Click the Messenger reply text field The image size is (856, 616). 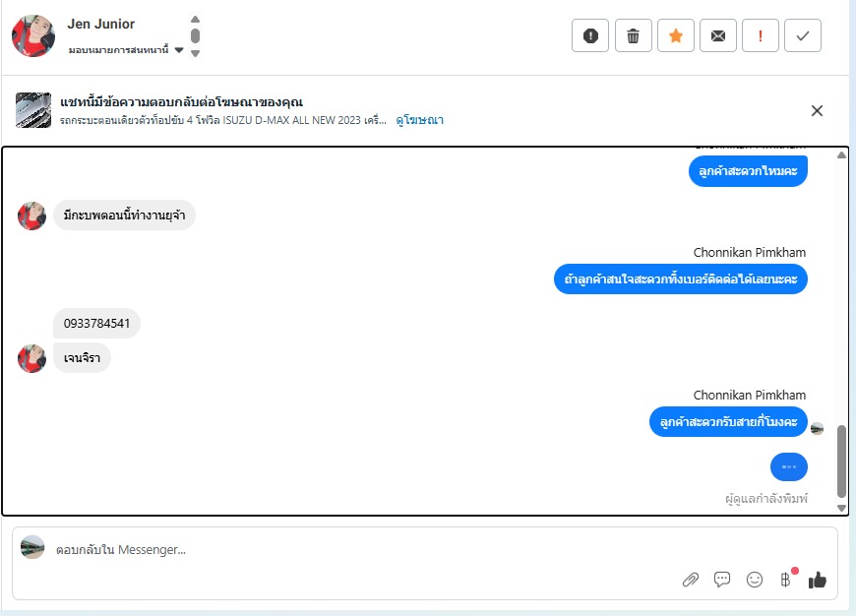(x=360, y=550)
